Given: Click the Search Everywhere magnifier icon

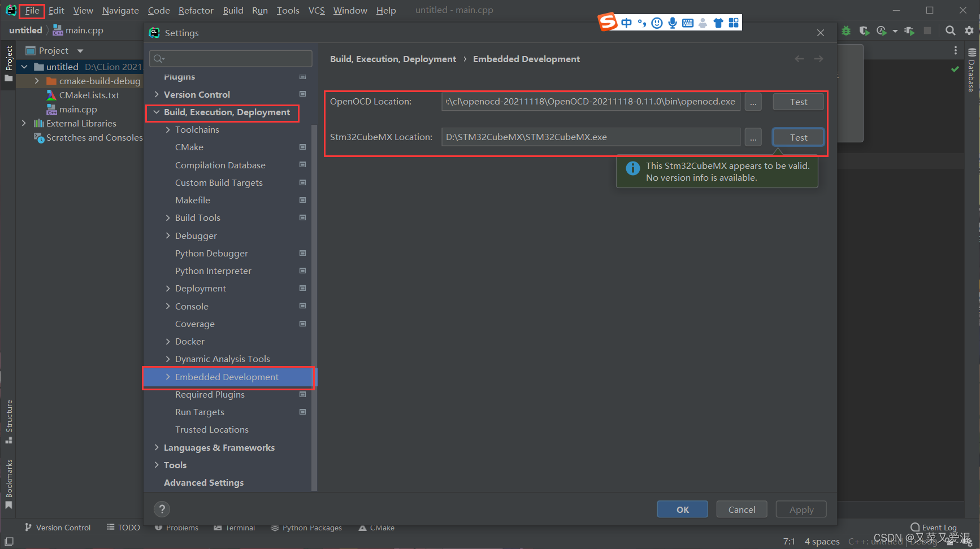Looking at the screenshot, I should coord(951,30).
